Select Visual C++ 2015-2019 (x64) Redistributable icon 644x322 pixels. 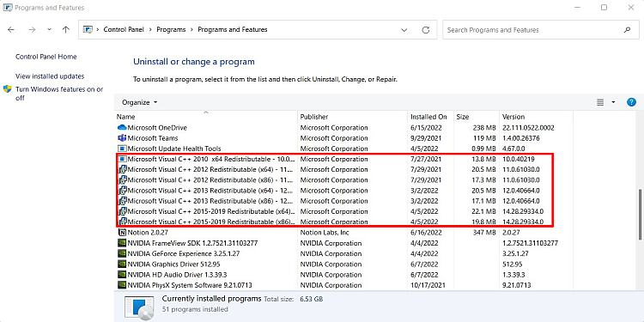point(122,211)
